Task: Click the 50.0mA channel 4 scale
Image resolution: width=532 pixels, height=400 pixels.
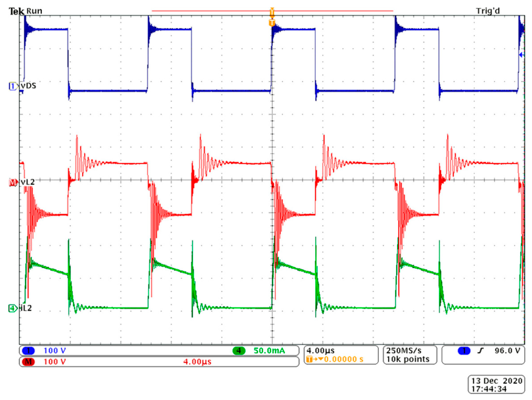Action: (269, 351)
